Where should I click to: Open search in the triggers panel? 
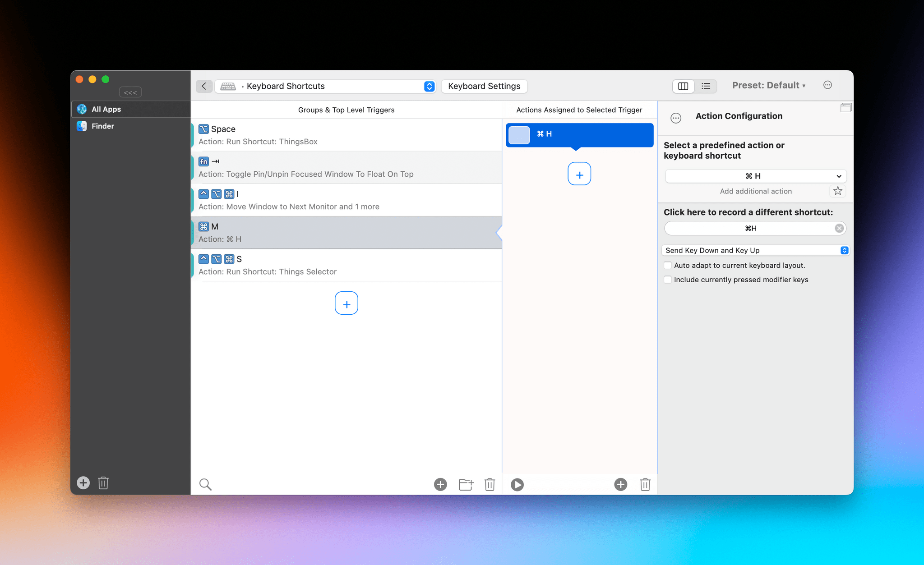coord(205,484)
